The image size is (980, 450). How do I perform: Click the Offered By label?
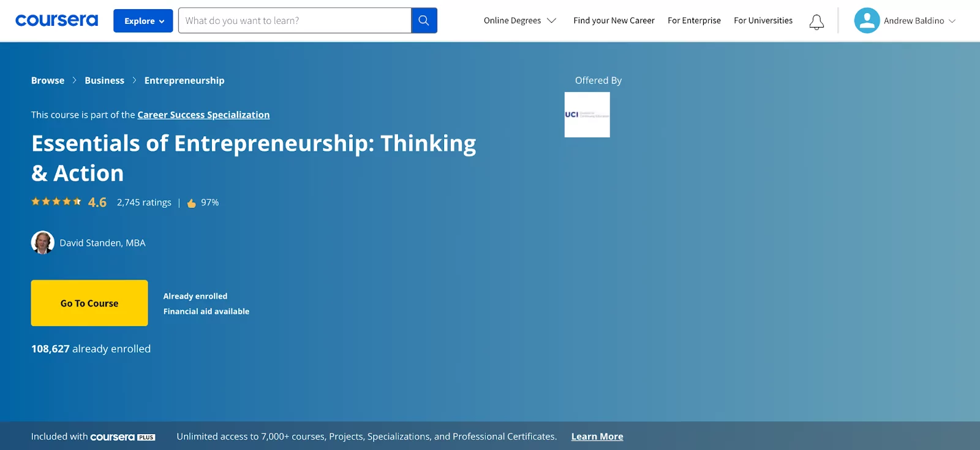tap(598, 80)
